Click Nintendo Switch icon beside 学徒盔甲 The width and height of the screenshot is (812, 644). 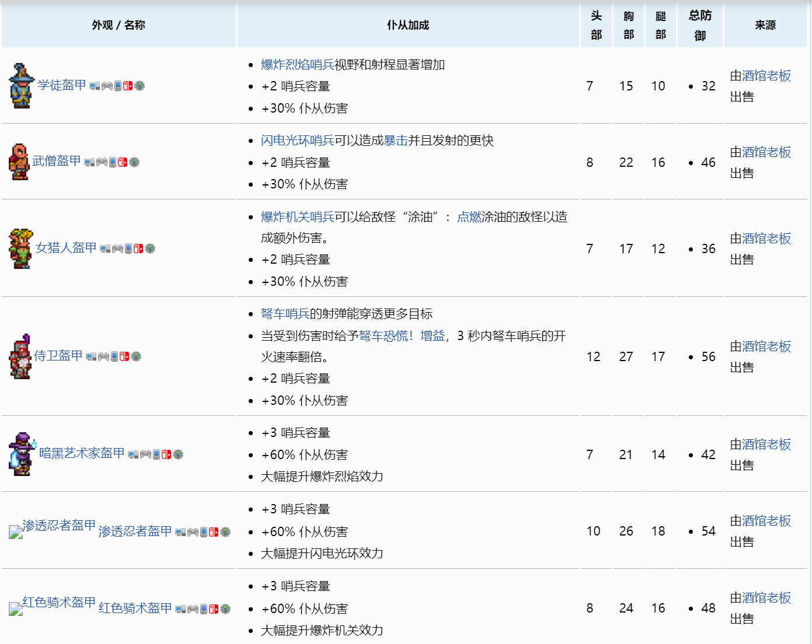pos(128,86)
